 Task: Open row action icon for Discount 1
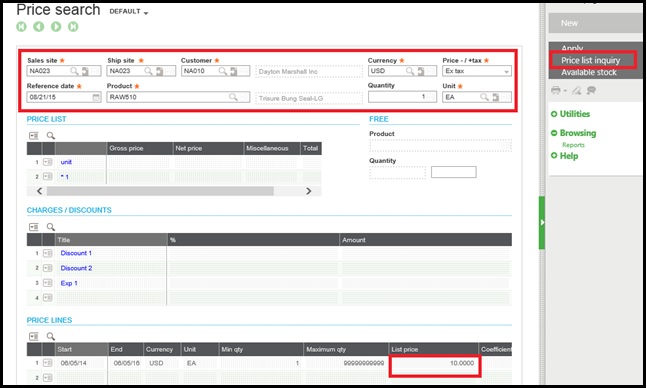pyautogui.click(x=48, y=253)
